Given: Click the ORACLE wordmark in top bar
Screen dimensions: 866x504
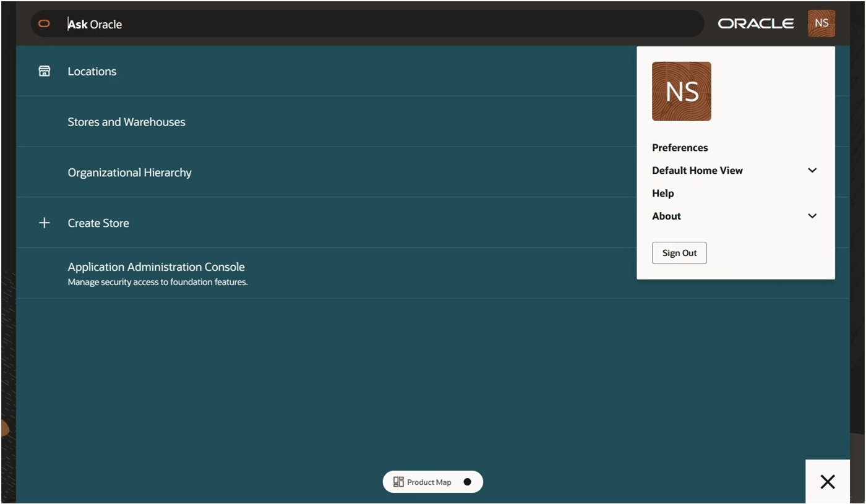Looking at the screenshot, I should coord(756,23).
